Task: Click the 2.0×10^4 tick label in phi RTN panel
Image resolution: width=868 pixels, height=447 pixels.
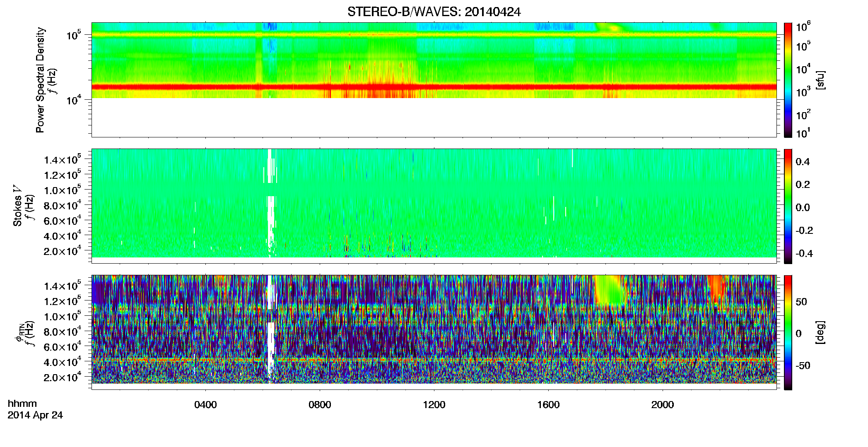Action: [x=63, y=377]
